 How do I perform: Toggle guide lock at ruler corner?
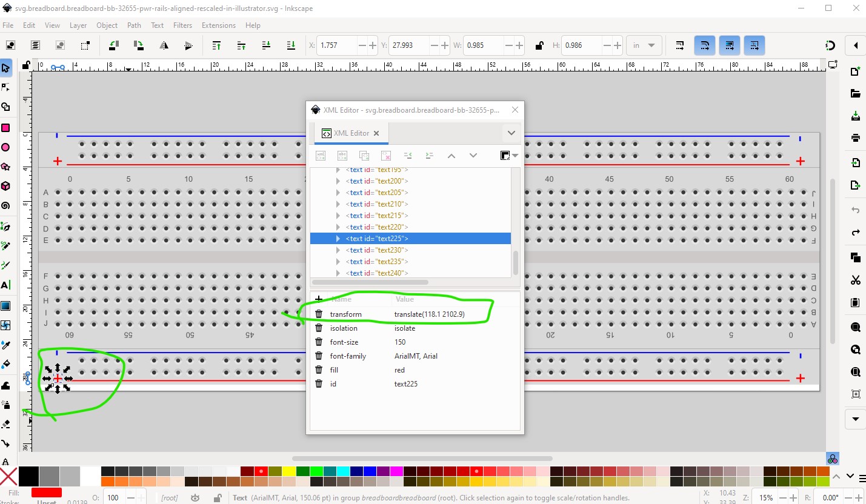25,65
